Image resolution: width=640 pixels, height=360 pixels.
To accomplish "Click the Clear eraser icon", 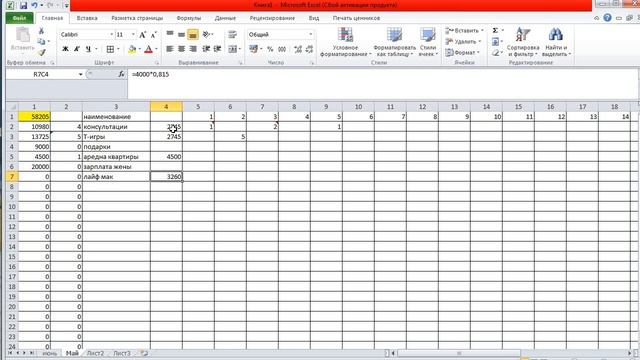I will coord(495,53).
